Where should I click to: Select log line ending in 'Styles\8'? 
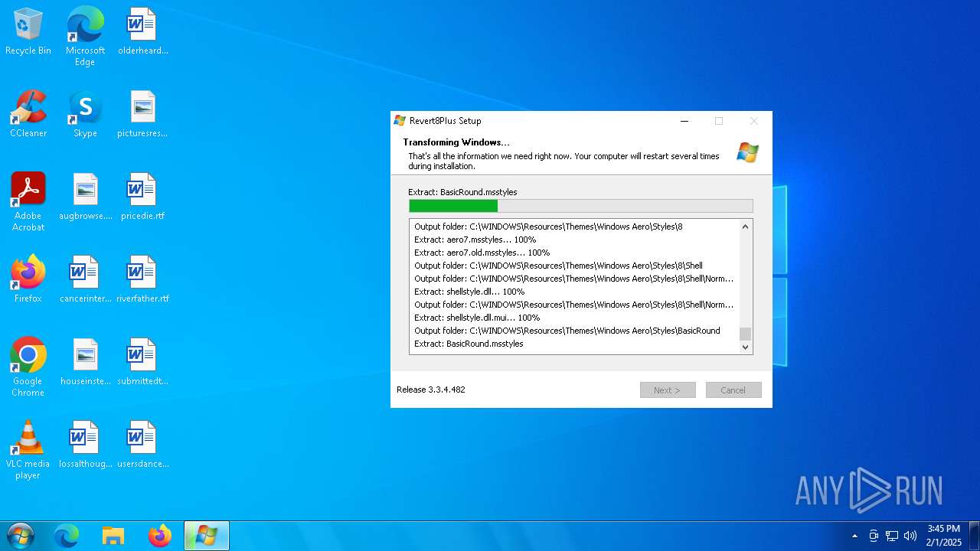click(x=548, y=227)
